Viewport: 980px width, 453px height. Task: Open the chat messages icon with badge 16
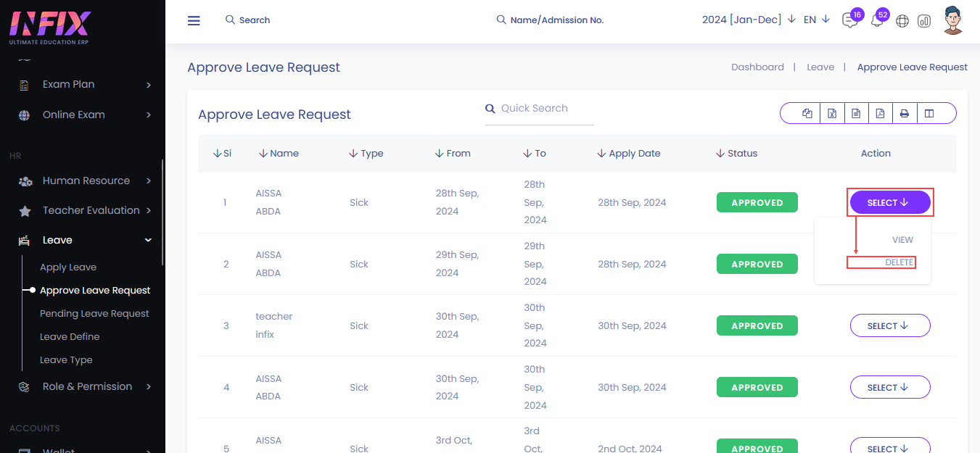click(x=850, y=20)
